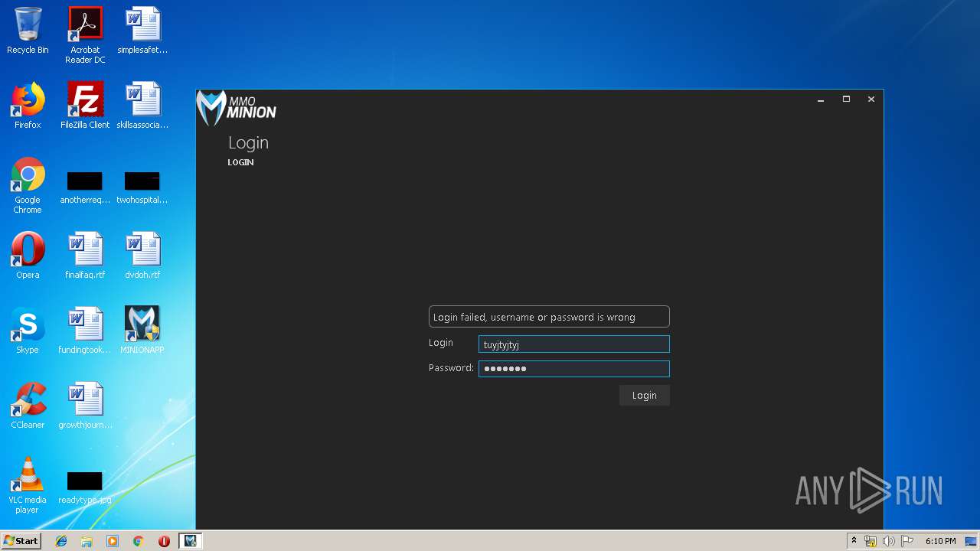Open FileZilla Client shortcut
Image resolution: width=980 pixels, height=551 pixels.
click(x=85, y=106)
